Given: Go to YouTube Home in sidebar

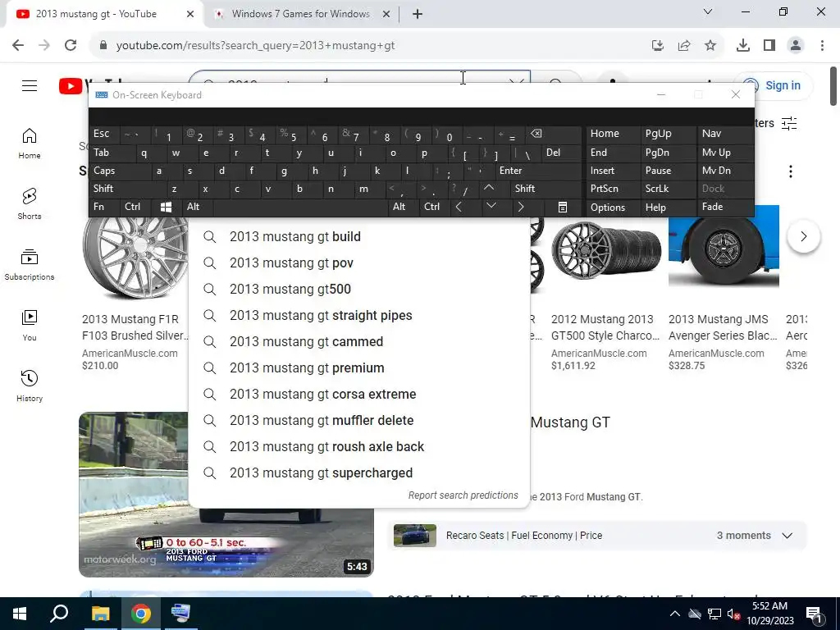Looking at the screenshot, I should 30,144.
